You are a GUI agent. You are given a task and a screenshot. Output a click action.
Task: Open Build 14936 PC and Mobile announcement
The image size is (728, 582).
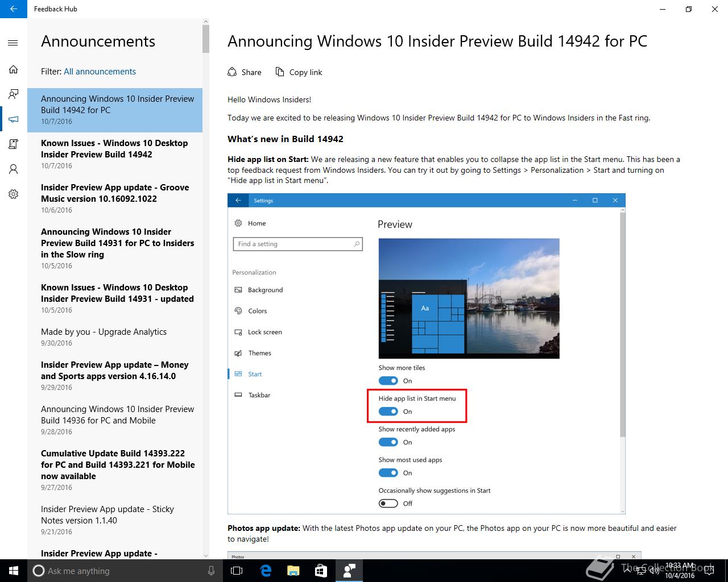(x=115, y=421)
